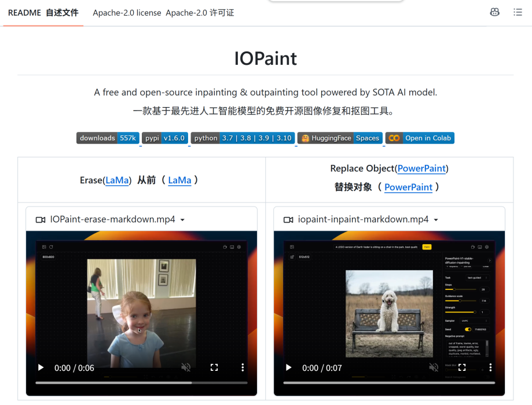Play the erase demo video

coord(41,367)
